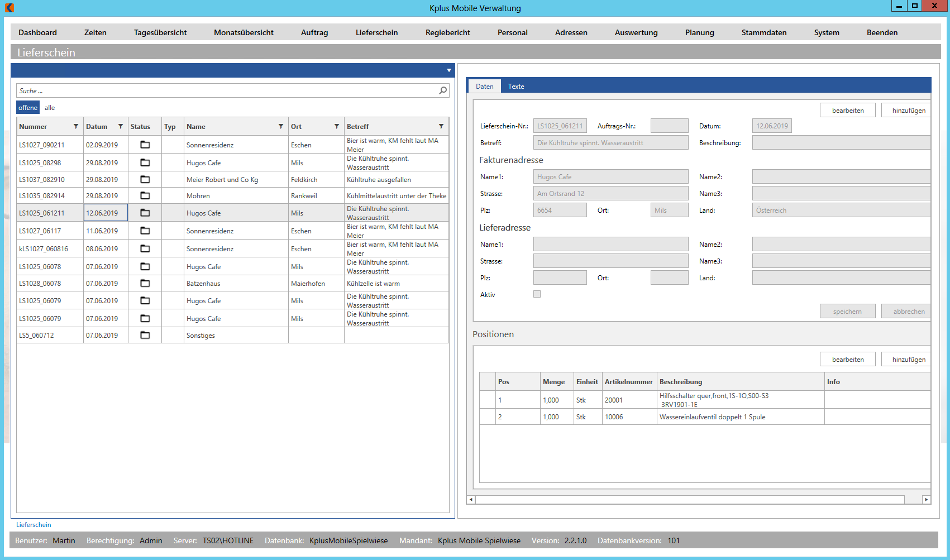Image resolution: width=950 pixels, height=560 pixels.
Task: Click the Plz field 6654
Action: point(560,210)
